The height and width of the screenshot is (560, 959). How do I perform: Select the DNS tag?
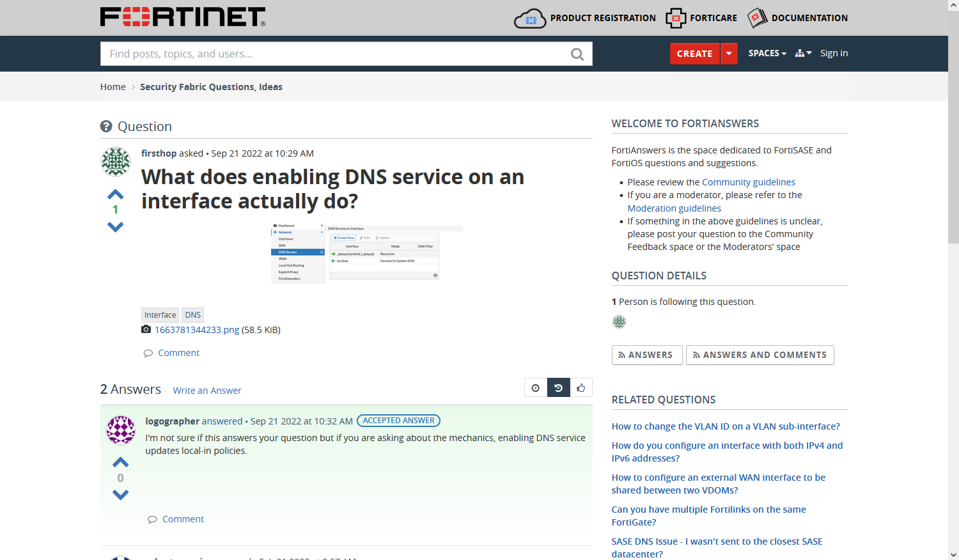pos(193,315)
